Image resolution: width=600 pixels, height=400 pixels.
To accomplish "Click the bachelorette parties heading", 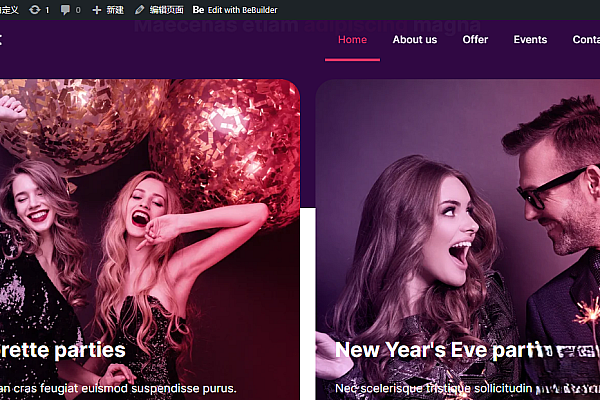I will pyautogui.click(x=62, y=350).
